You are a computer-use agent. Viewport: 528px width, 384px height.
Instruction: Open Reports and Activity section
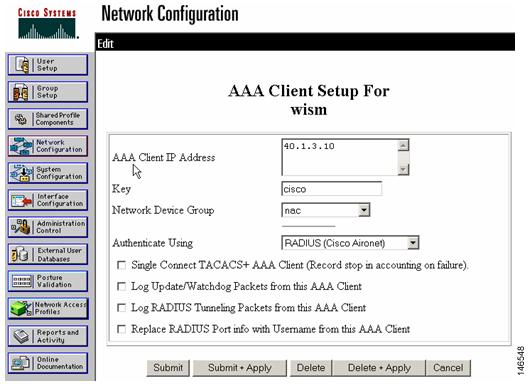click(48, 336)
